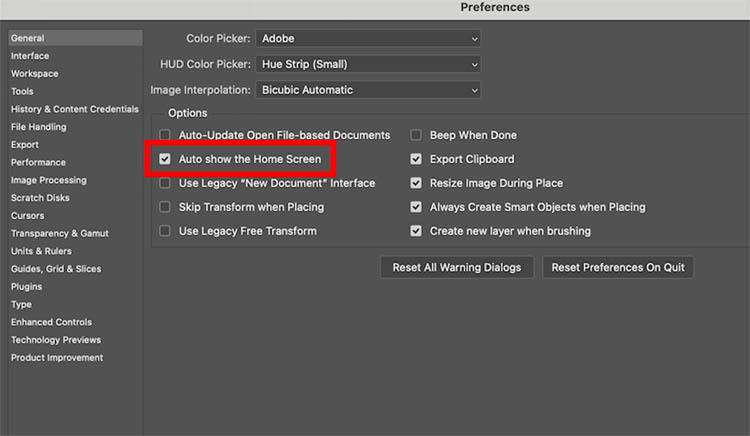Uncheck Create new layer when brushing
The image size is (750, 436).
click(x=416, y=231)
